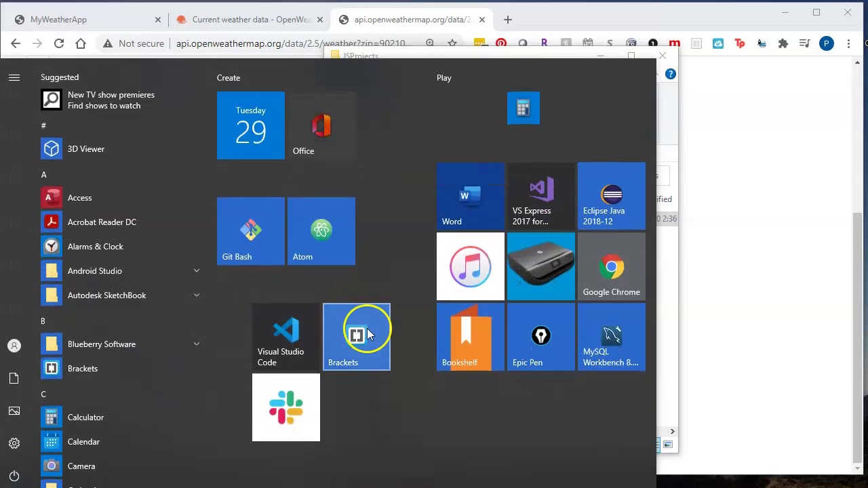Switch to the Current weather data tab
The image size is (868, 488).
248,20
